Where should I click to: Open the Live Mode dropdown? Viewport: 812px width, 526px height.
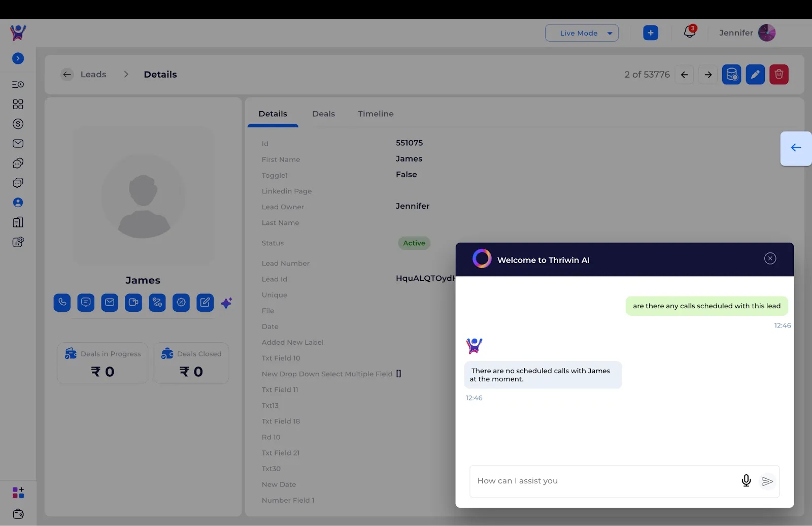point(582,33)
